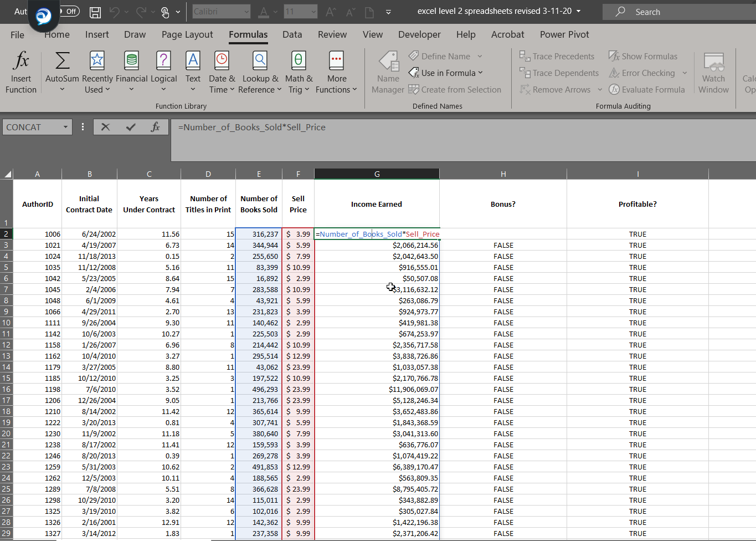Confirm formula with the Enter checkmark

(131, 127)
